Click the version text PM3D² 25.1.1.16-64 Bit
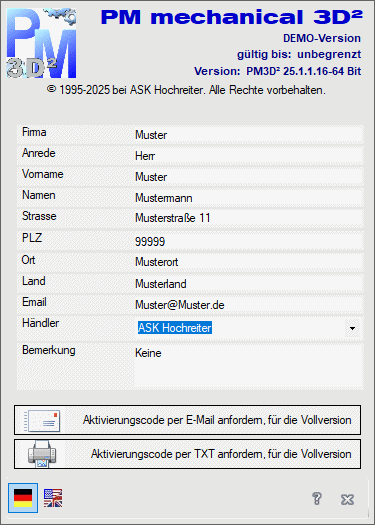The width and height of the screenshot is (375, 525). click(304, 71)
